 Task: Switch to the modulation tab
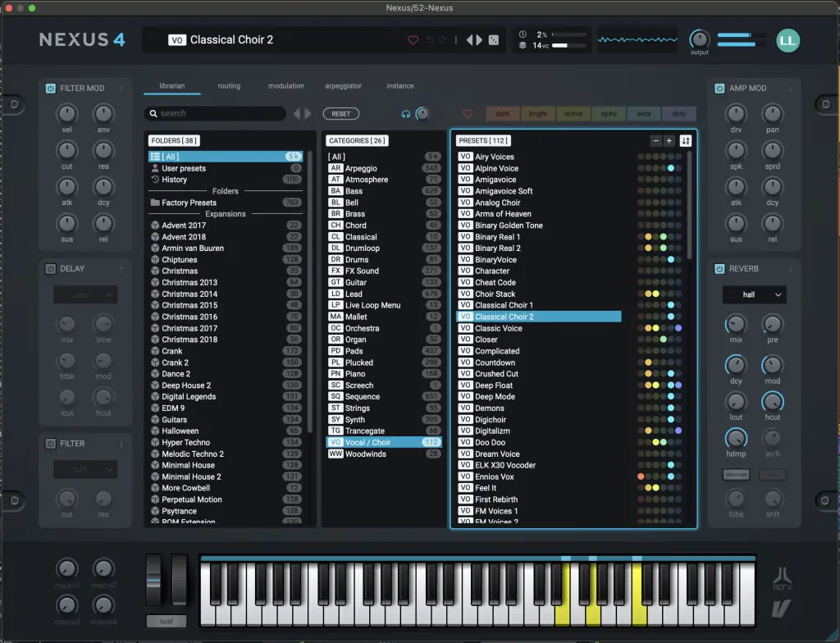[286, 86]
